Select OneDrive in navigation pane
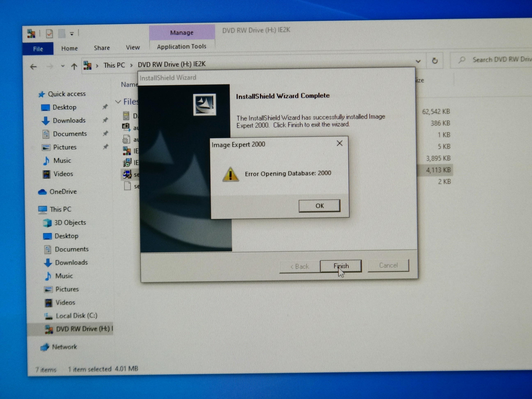This screenshot has width=532, height=399. (63, 192)
